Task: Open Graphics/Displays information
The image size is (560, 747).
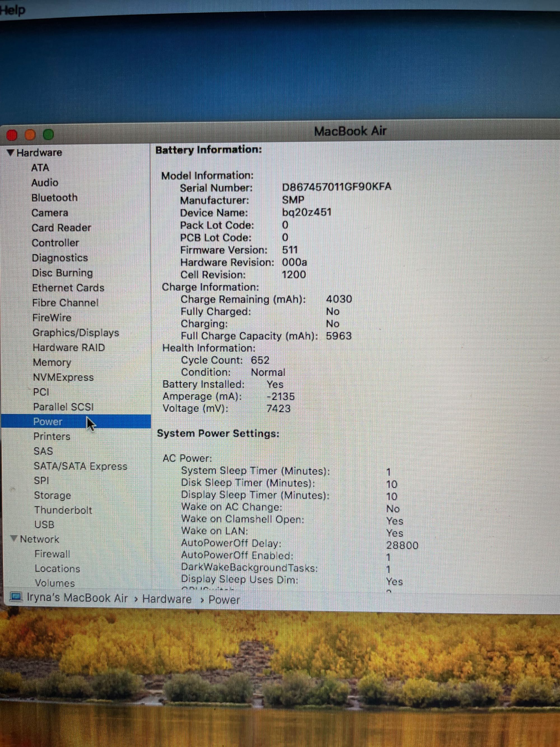Action: [76, 333]
